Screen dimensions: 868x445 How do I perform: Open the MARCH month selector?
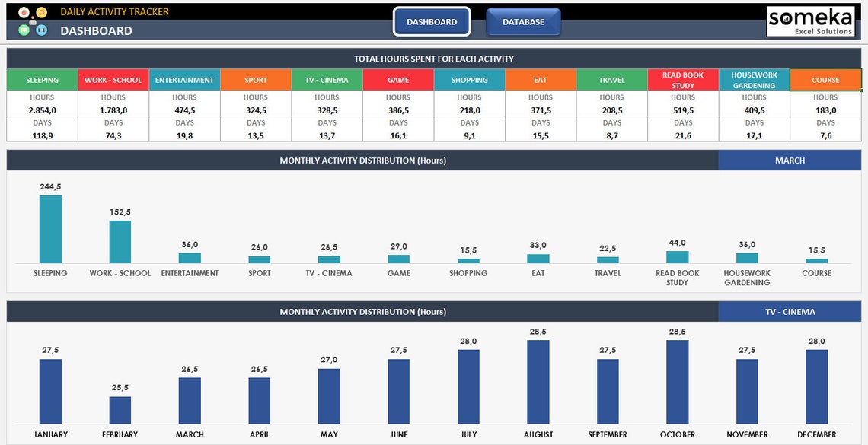(790, 161)
